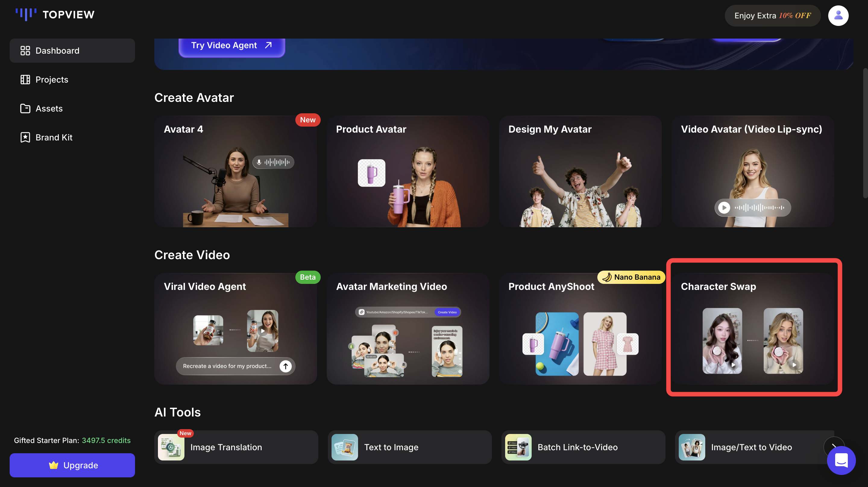Play the Character Swap preview video
Screen dimensions: 868x487
tap(733, 365)
